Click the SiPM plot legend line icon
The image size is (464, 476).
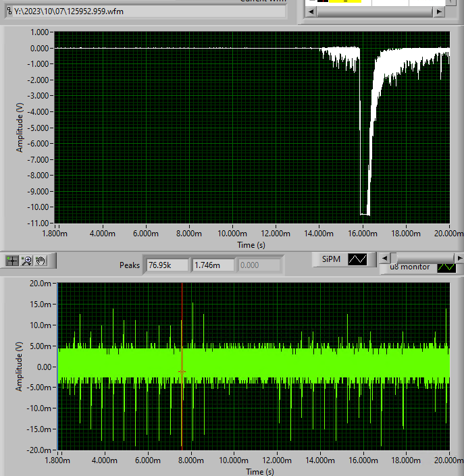click(x=357, y=259)
